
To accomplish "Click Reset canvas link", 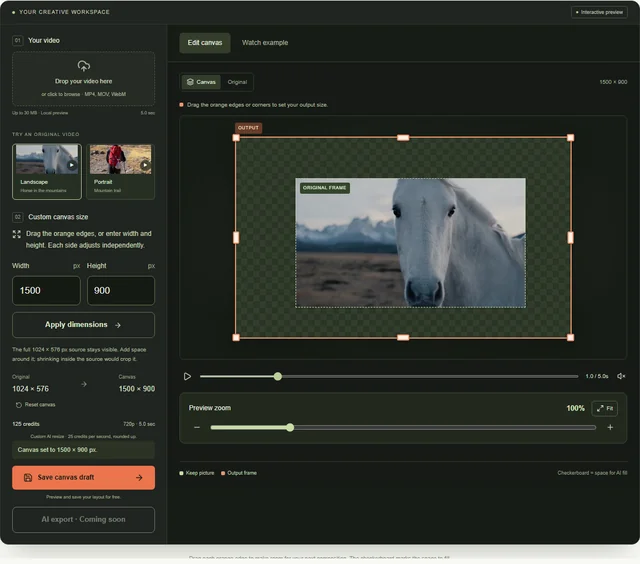I will [36, 405].
